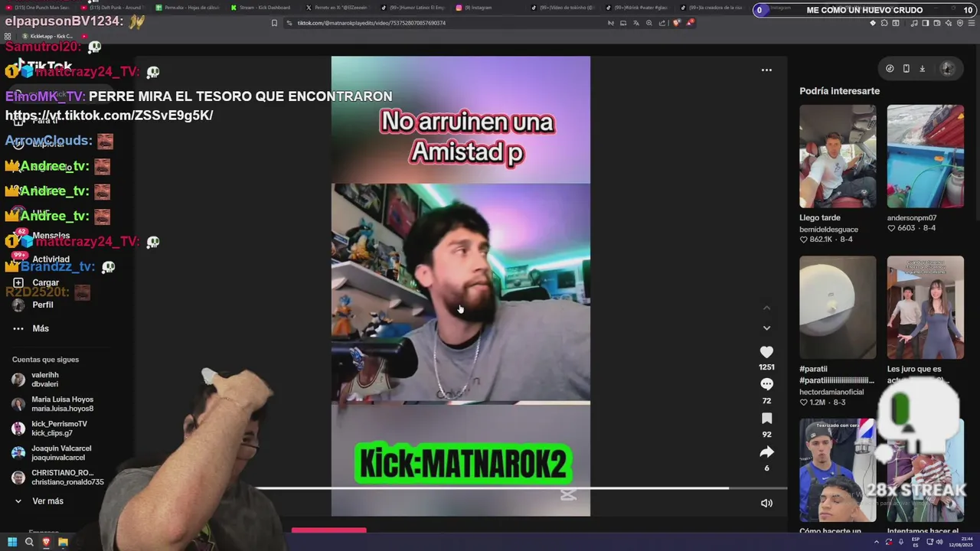Click the download app icon in TikTok header
The width and height of the screenshot is (980, 551).
click(x=922, y=68)
